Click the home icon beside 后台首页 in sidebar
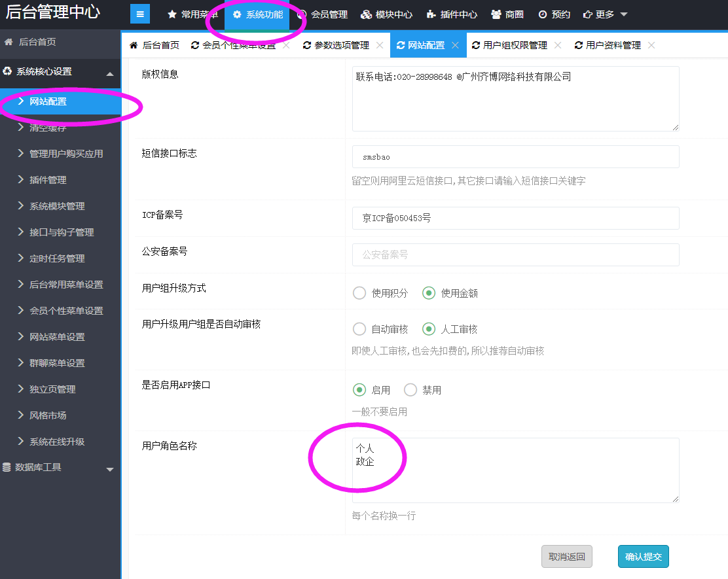 pos(9,42)
